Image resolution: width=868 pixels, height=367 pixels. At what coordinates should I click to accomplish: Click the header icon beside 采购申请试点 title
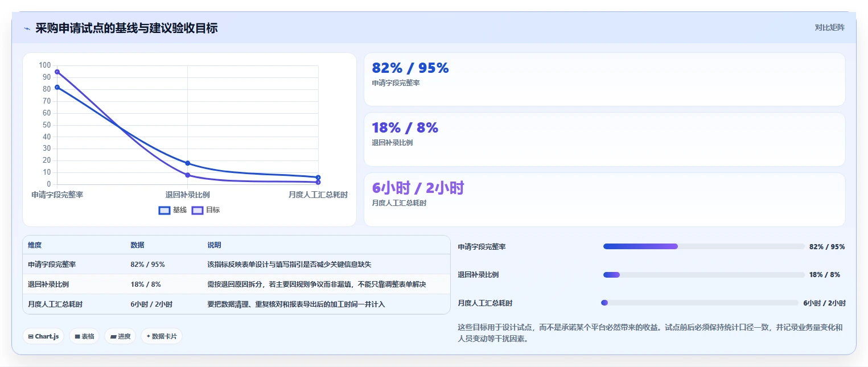pos(27,28)
